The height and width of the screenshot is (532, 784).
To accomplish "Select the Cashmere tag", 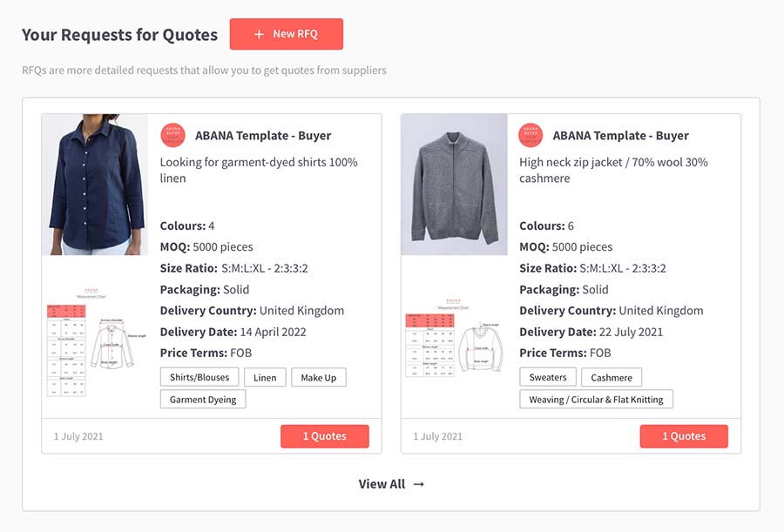I will click(612, 378).
